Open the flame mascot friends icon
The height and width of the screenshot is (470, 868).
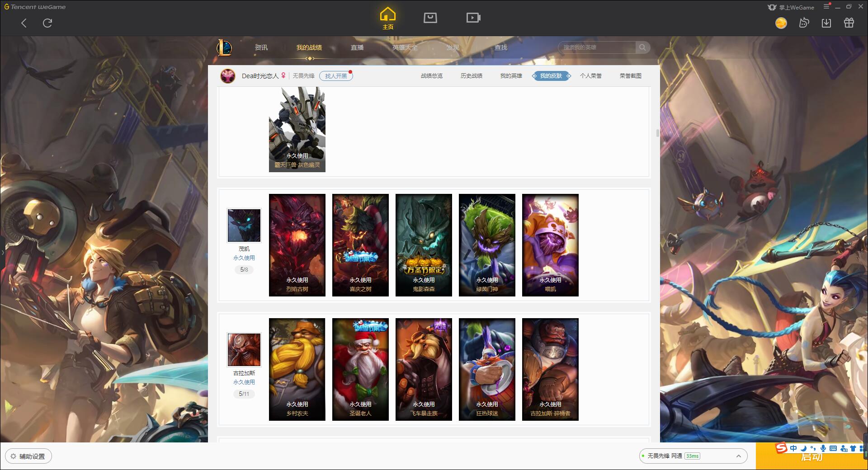pos(804,23)
